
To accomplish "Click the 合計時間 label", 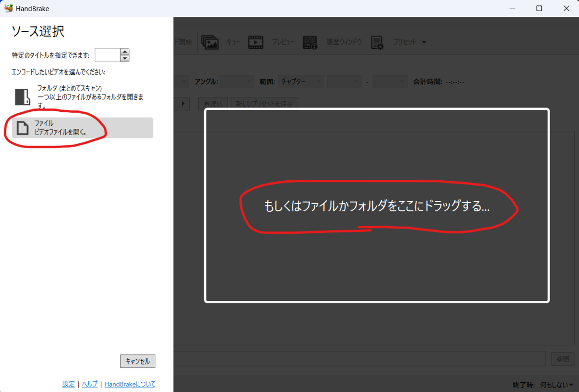I will 428,81.
